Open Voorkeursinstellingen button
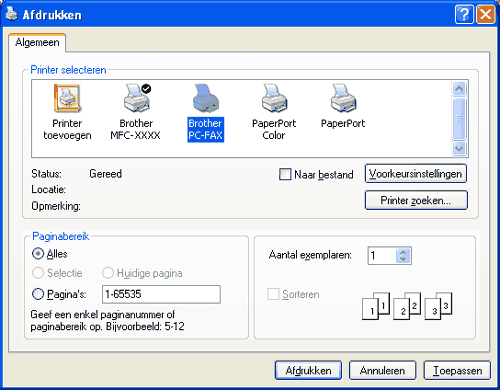Screen dimensions: 500x390 click(x=416, y=174)
